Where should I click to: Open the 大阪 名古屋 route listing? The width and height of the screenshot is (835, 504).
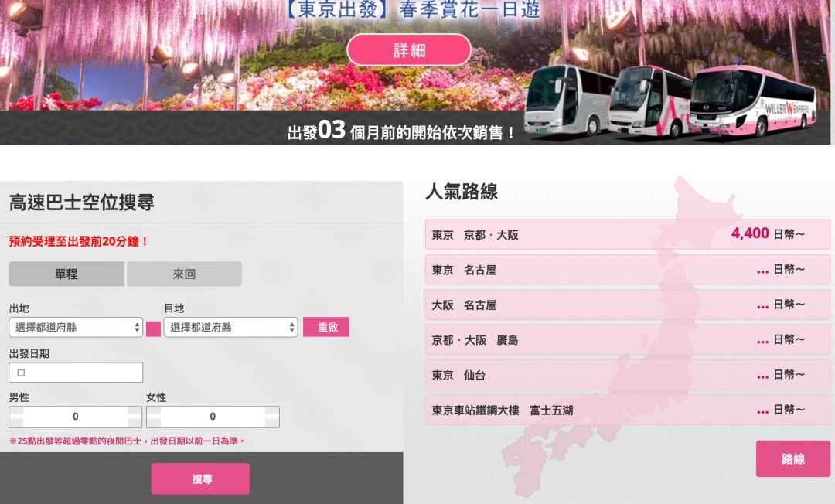[626, 305]
